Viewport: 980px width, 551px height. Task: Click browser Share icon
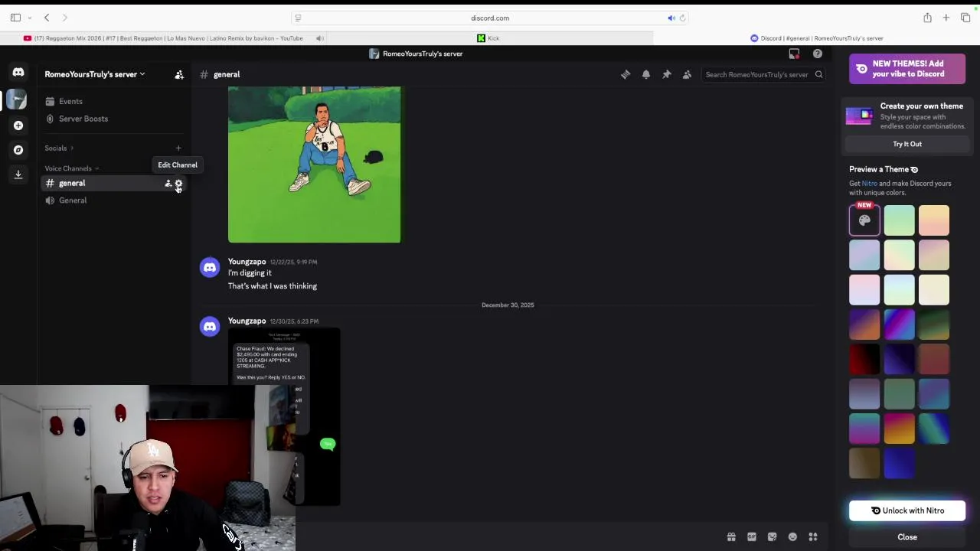(x=927, y=18)
